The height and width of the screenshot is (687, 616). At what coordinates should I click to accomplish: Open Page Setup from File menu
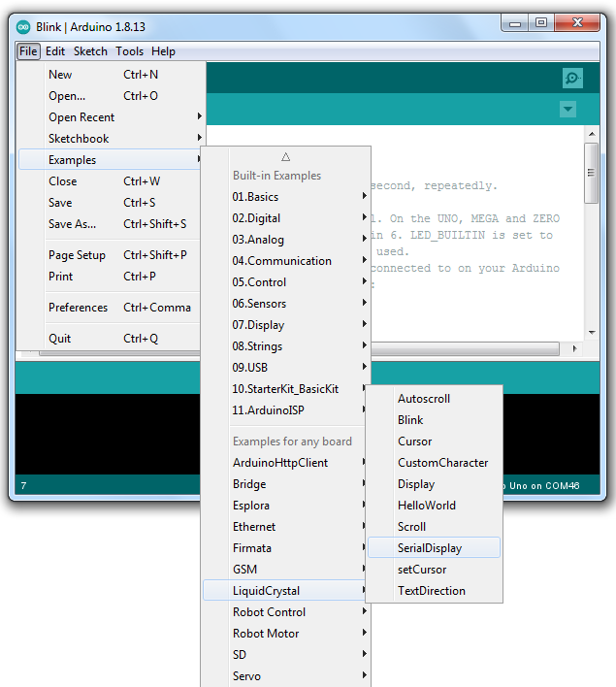[110, 255]
